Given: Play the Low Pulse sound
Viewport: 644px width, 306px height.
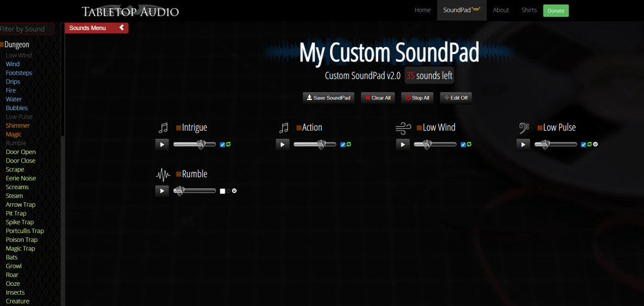Looking at the screenshot, I should (523, 145).
